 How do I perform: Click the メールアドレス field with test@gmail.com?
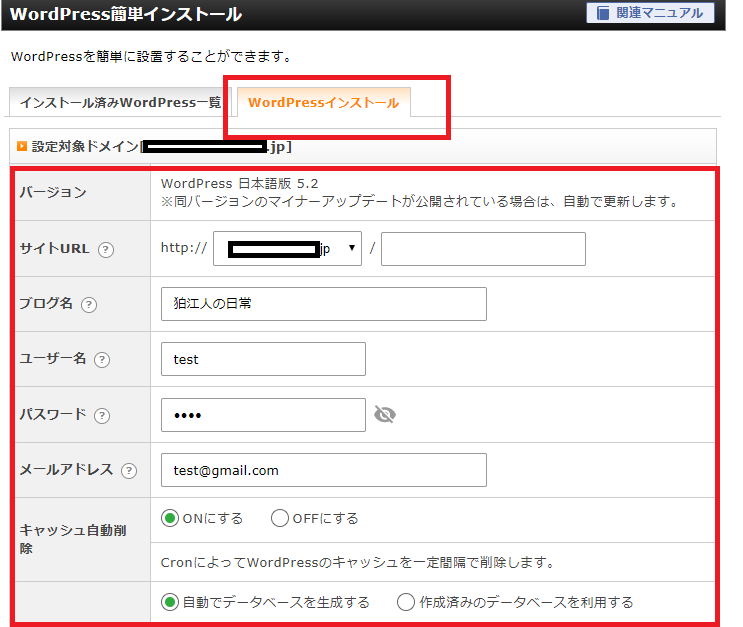323,469
